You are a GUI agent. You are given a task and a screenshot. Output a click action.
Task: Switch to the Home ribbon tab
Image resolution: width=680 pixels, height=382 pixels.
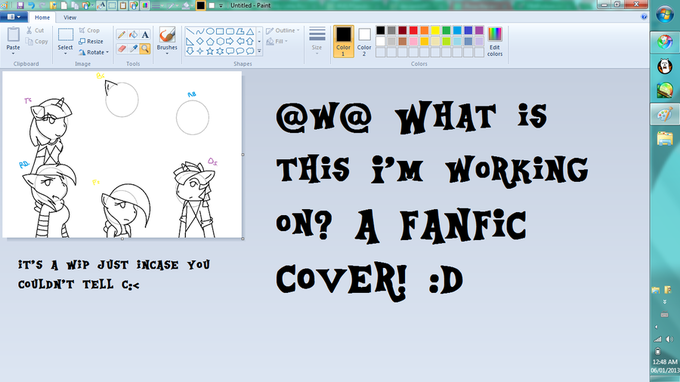pyautogui.click(x=42, y=17)
